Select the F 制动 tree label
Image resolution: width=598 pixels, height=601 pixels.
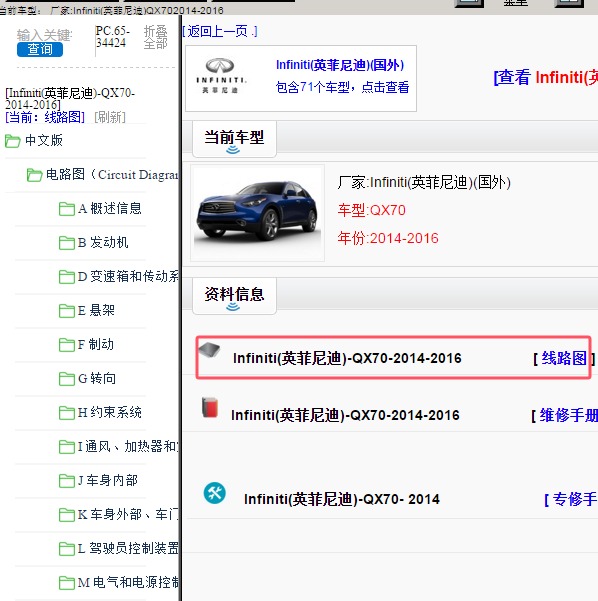[96, 344]
